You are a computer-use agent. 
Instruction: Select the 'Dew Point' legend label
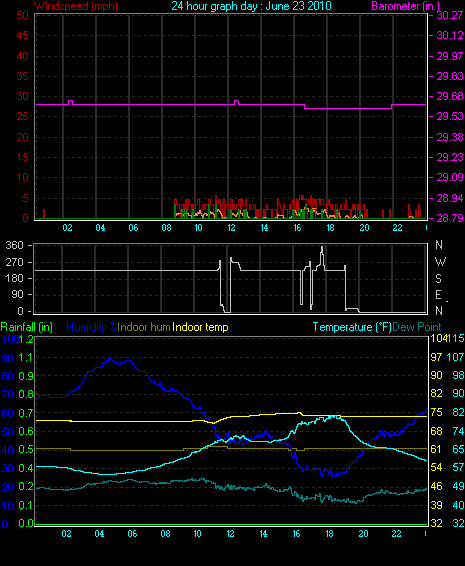click(x=417, y=327)
